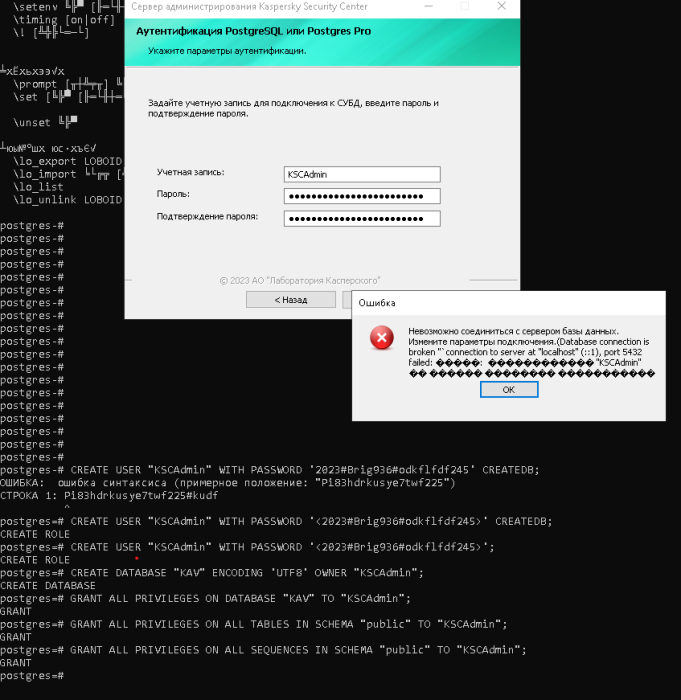This screenshot has height=700, width=681.
Task: Click the Ошибка dialog title bar
Action: [509, 303]
